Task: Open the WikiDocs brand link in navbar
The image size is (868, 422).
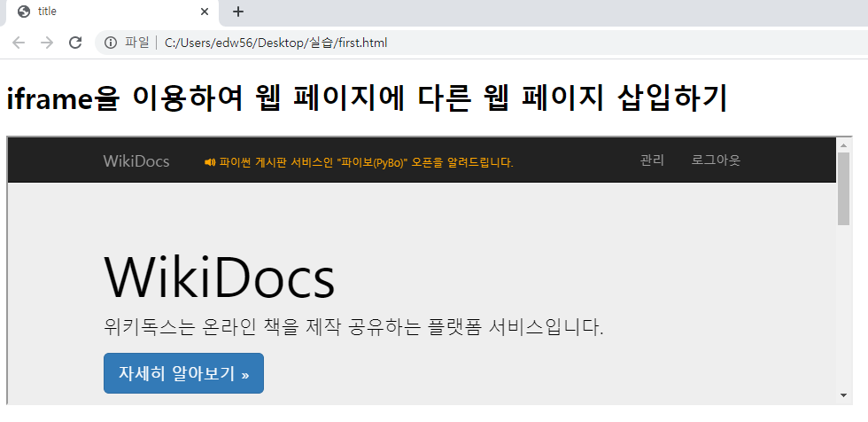Action: point(136,161)
